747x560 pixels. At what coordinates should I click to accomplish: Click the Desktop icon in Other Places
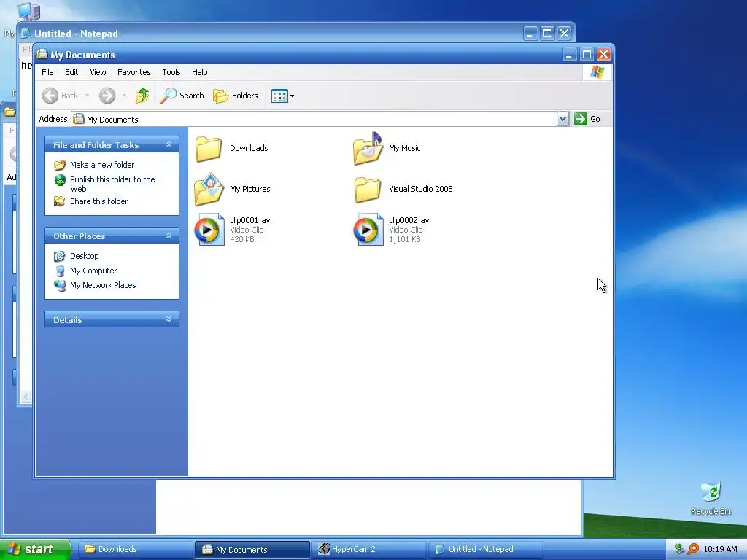point(60,256)
